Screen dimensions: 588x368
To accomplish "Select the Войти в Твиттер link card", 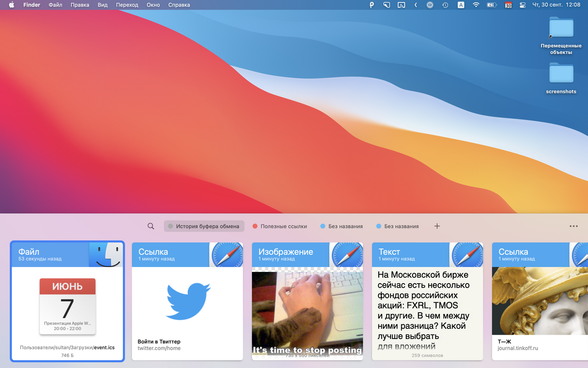I will [x=187, y=309].
